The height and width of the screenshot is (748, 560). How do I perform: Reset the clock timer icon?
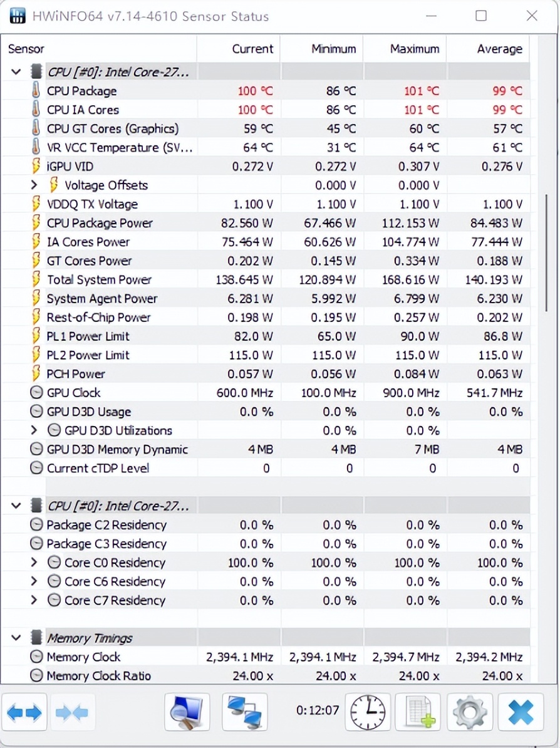pyautogui.click(x=370, y=712)
